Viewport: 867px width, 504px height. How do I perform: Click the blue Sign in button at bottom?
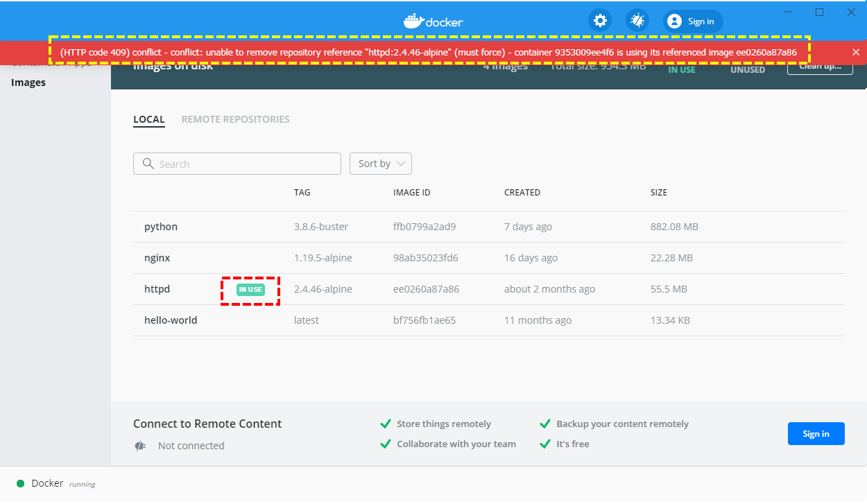(x=816, y=434)
